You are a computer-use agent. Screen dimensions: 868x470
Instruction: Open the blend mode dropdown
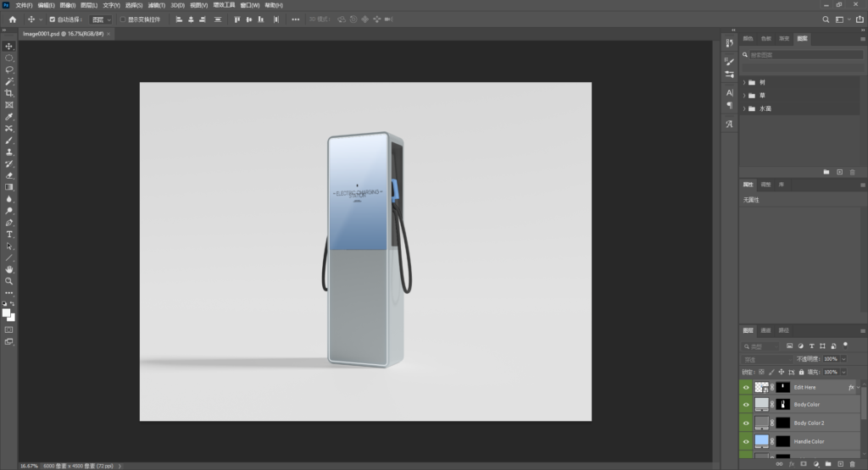[x=766, y=359]
